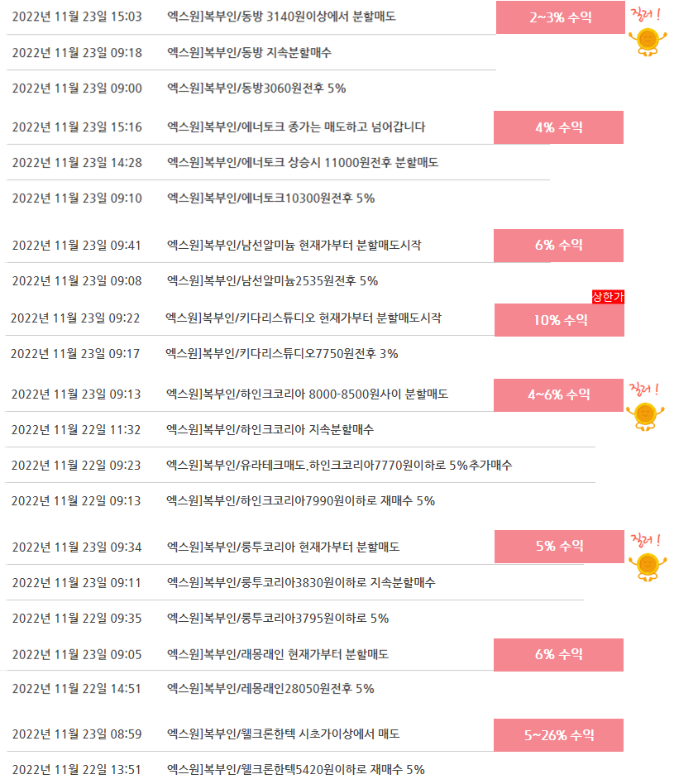Screen dimensions: 674x784
Task: Click the 6% 수익 badge for 래몽래인
Action: click(x=558, y=654)
